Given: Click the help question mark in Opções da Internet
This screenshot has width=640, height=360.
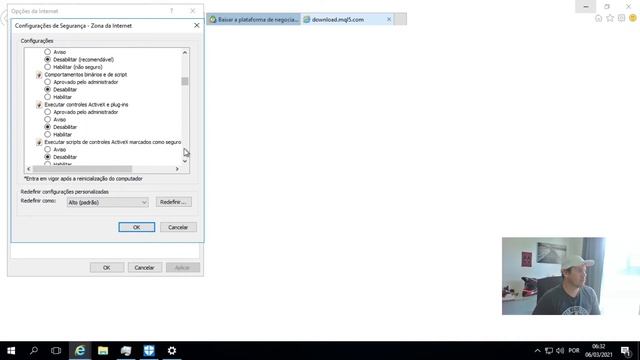Looking at the screenshot, I should pos(172,11).
